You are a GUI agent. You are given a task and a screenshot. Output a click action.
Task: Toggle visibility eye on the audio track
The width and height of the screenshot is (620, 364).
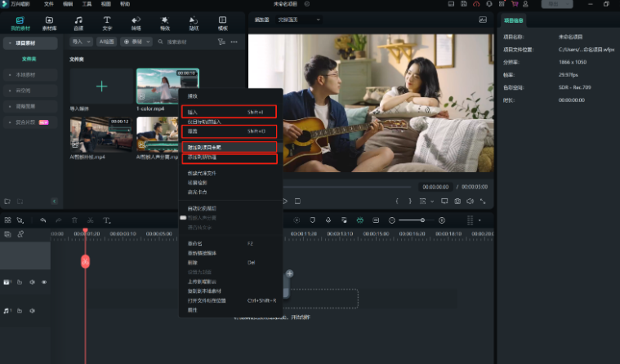click(x=44, y=311)
